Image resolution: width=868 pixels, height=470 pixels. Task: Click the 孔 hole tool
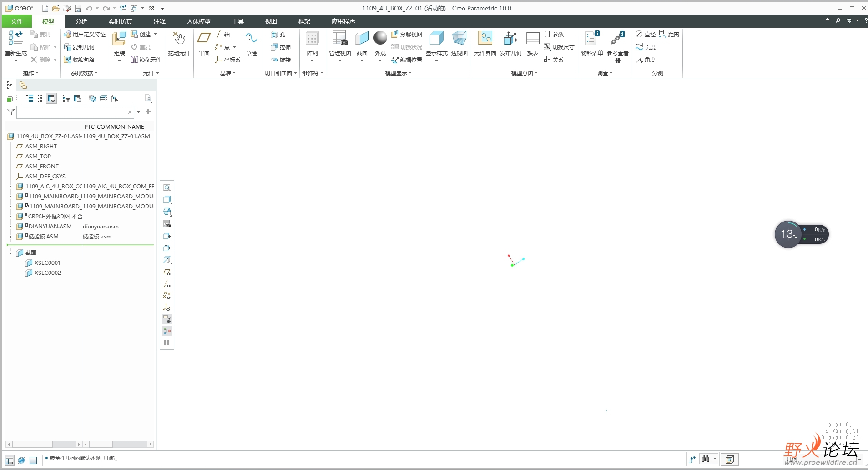(x=278, y=34)
